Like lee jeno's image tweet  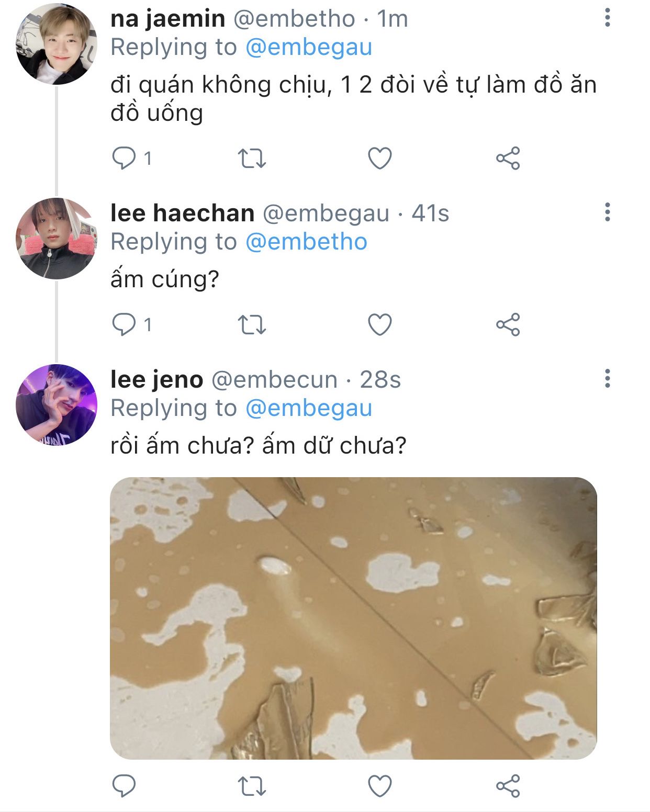(380, 786)
